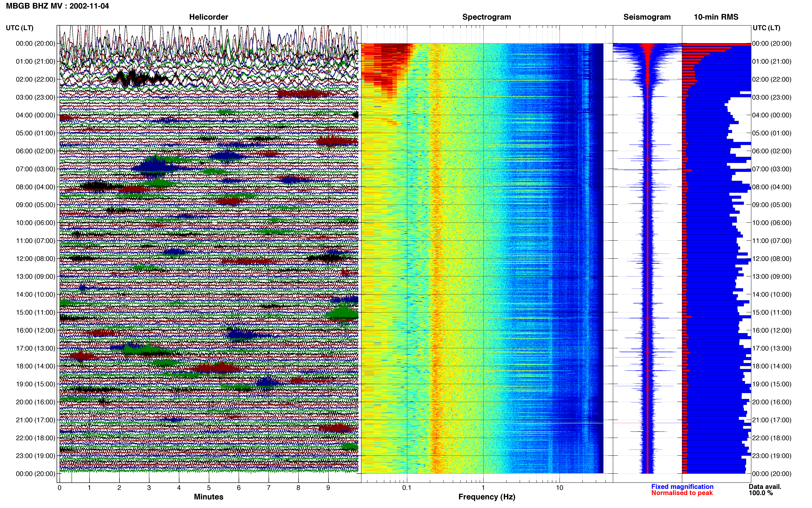Click the left time label '21:00 (17:00)'
Viewport: 812px width, 508px height.
click(x=36, y=420)
